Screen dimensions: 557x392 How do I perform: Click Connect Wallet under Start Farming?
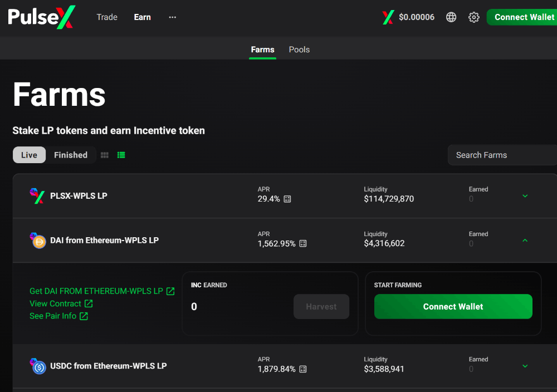point(453,306)
